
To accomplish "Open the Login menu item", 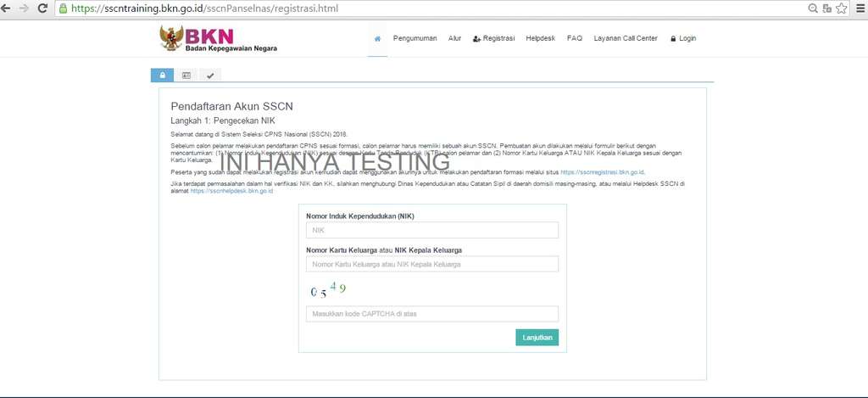I will pos(683,38).
